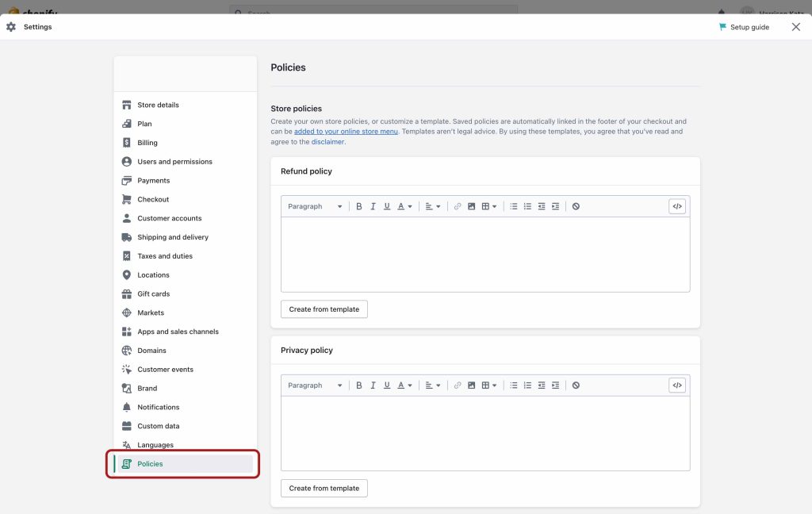Click Italic in Privacy policy toolbar
This screenshot has height=514, width=812.
pos(373,385)
